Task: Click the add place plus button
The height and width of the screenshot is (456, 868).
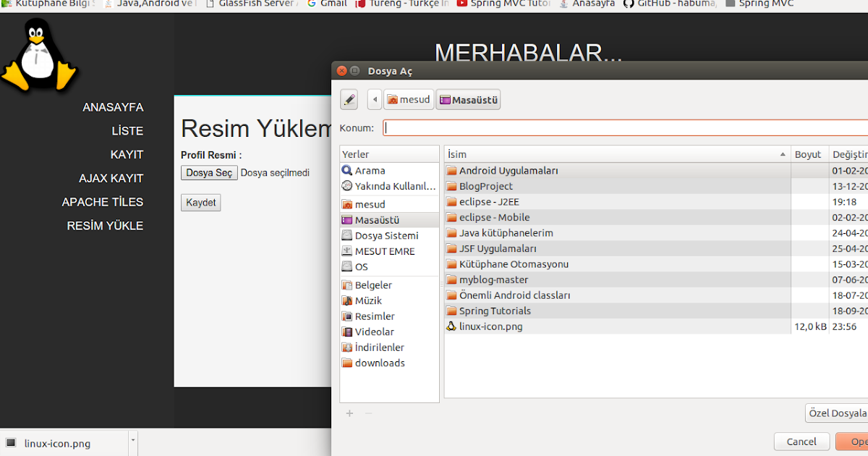Action: (349, 413)
